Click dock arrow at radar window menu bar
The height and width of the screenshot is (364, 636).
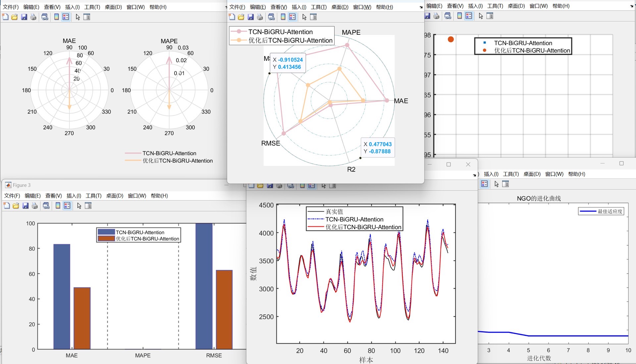[x=421, y=7]
